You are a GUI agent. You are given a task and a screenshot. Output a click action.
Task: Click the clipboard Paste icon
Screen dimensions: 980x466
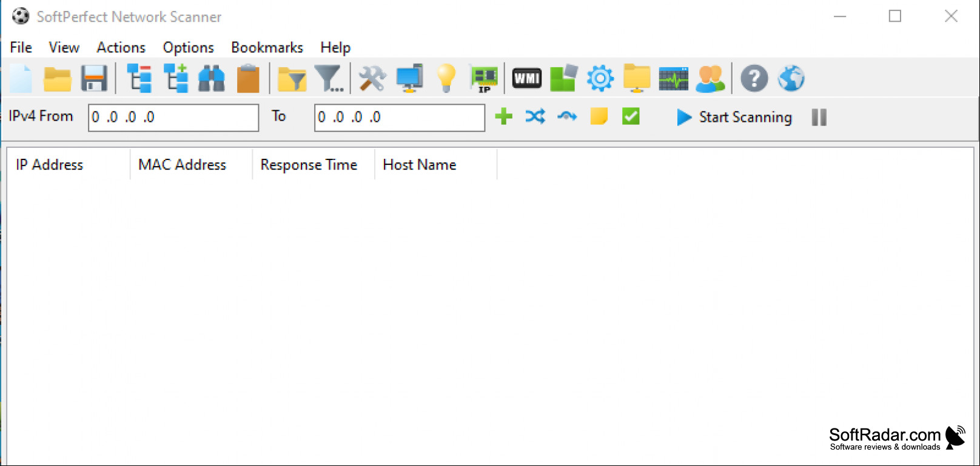pos(248,79)
